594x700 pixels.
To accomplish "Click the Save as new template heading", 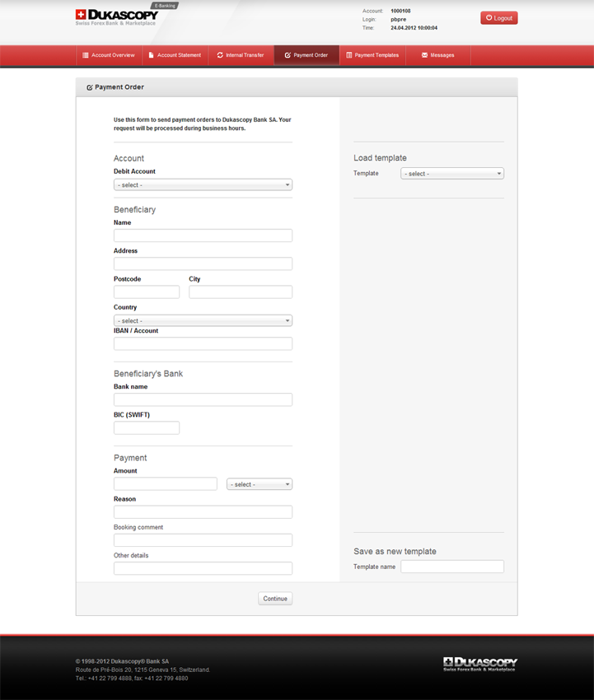I will point(395,551).
